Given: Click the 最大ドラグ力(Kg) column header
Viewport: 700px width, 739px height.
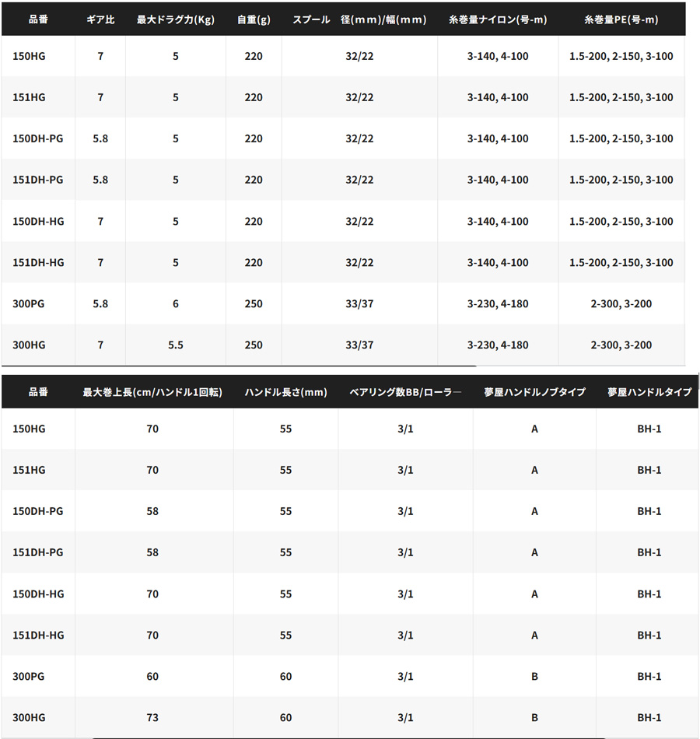Looking at the screenshot, I should pos(175,19).
